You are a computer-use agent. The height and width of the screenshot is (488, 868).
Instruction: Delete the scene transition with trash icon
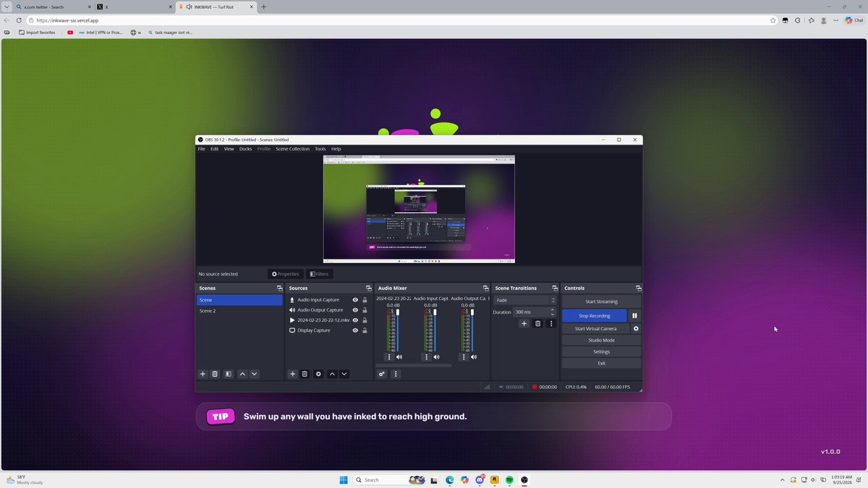coord(537,323)
